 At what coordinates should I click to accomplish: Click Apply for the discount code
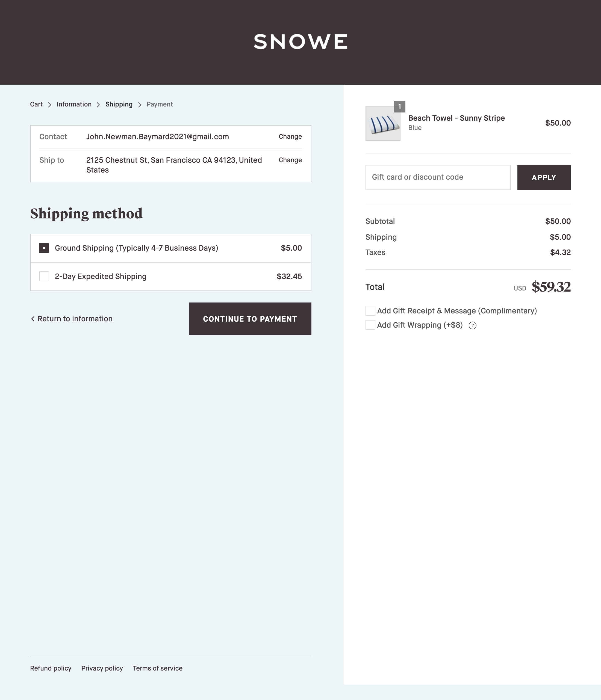[x=544, y=177]
